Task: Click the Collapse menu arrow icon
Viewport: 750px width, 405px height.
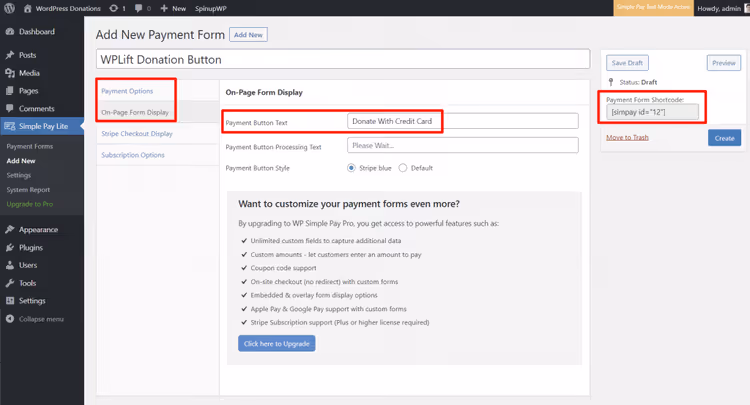Action: 10,318
